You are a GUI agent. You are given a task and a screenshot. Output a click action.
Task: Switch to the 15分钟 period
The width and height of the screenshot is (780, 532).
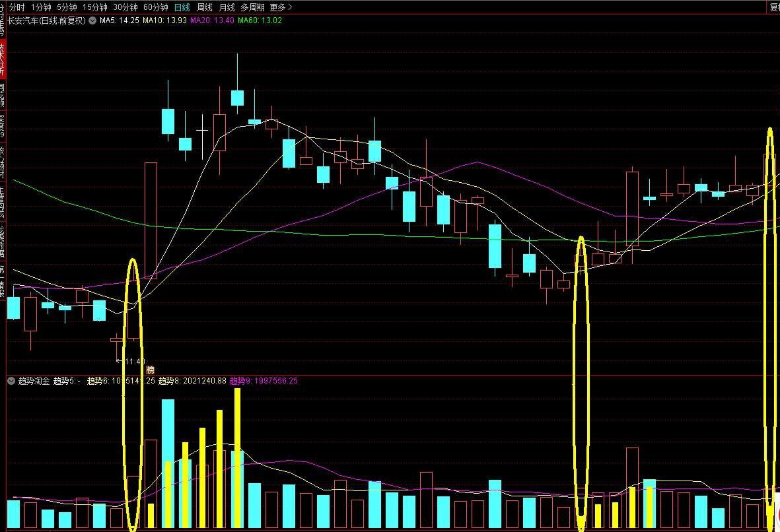[94, 7]
